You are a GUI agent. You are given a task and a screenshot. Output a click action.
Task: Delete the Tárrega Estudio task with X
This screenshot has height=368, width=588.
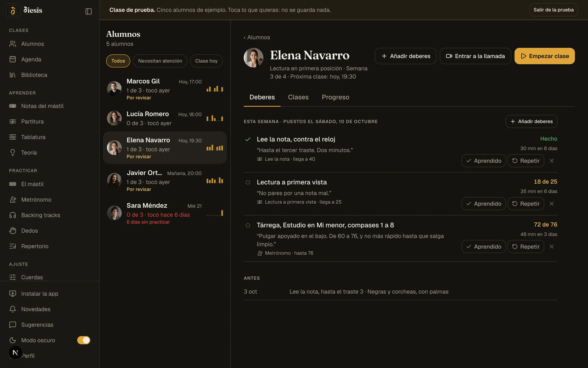551,247
